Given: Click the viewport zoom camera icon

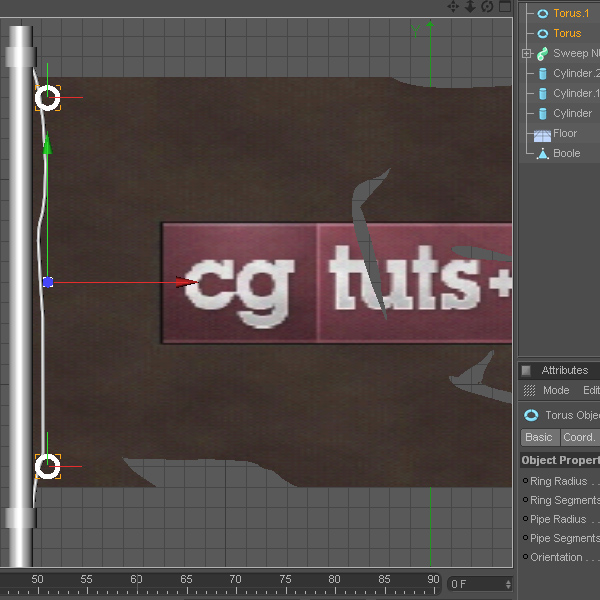Looking at the screenshot, I should [470, 7].
